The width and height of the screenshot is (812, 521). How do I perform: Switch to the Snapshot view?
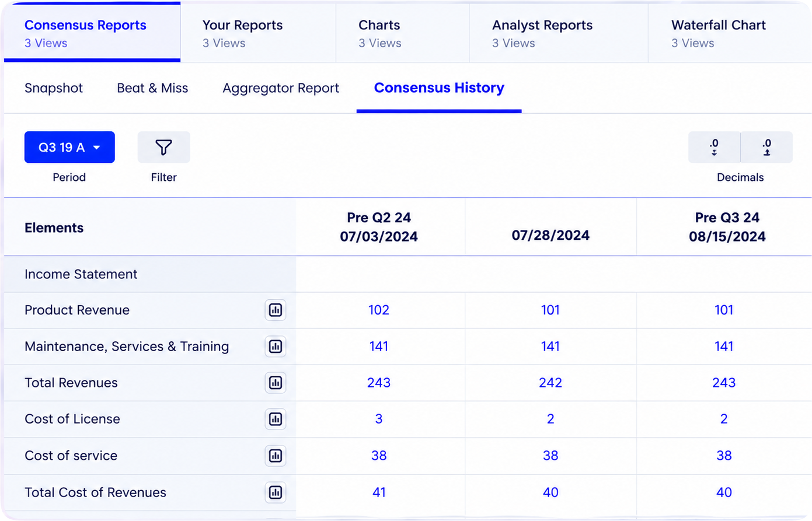coord(54,88)
